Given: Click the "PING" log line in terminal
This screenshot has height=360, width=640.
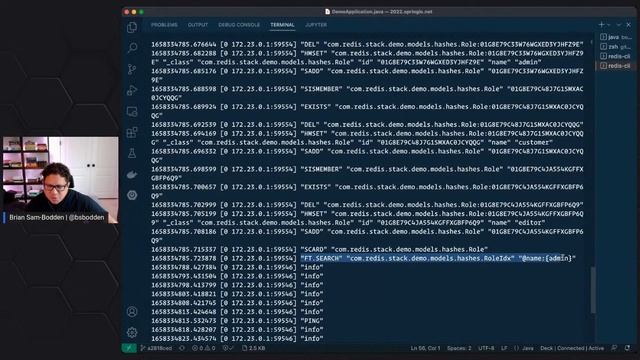Looking at the screenshot, I should [x=237, y=321].
